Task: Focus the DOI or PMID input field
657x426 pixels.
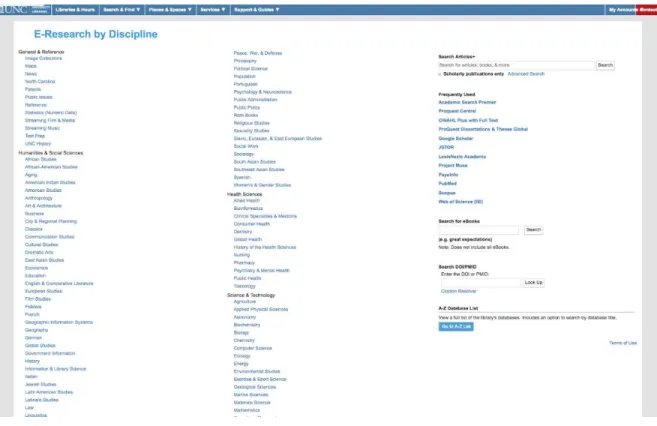Action: 481,283
